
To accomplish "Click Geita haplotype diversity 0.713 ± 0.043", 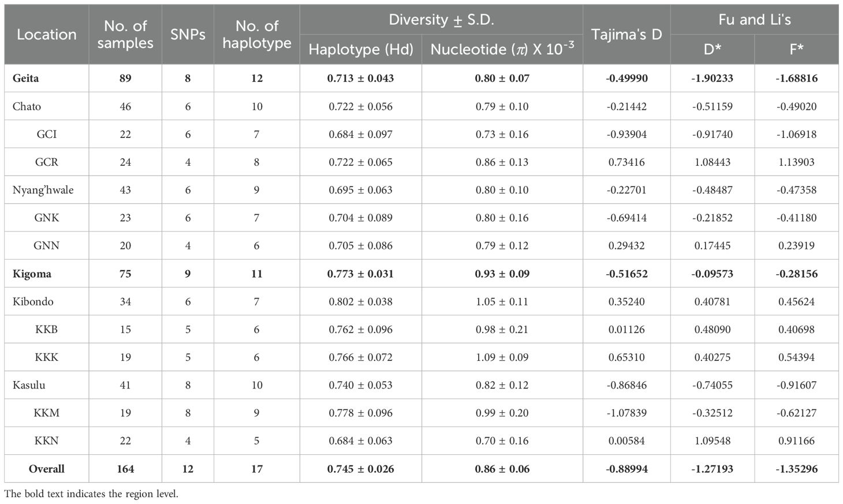I will (361, 78).
